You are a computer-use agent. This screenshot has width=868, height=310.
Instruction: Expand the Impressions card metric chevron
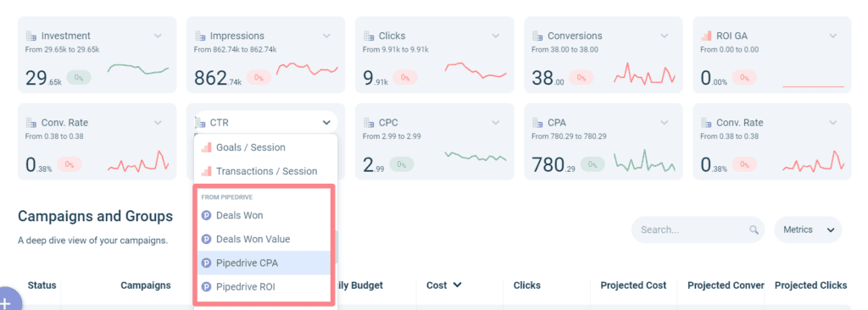[x=326, y=36]
